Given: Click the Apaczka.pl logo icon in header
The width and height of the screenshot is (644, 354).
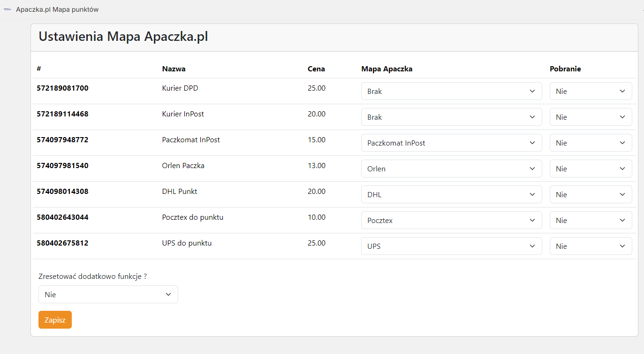Looking at the screenshot, I should click(7, 10).
